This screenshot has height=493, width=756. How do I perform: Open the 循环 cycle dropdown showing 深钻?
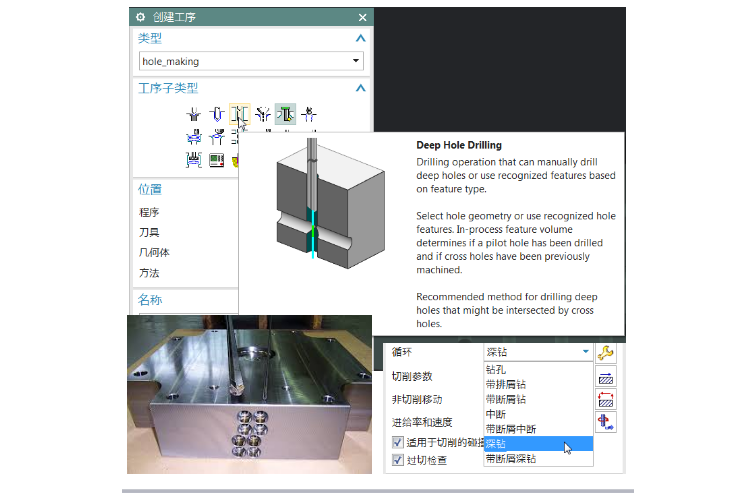(x=584, y=352)
